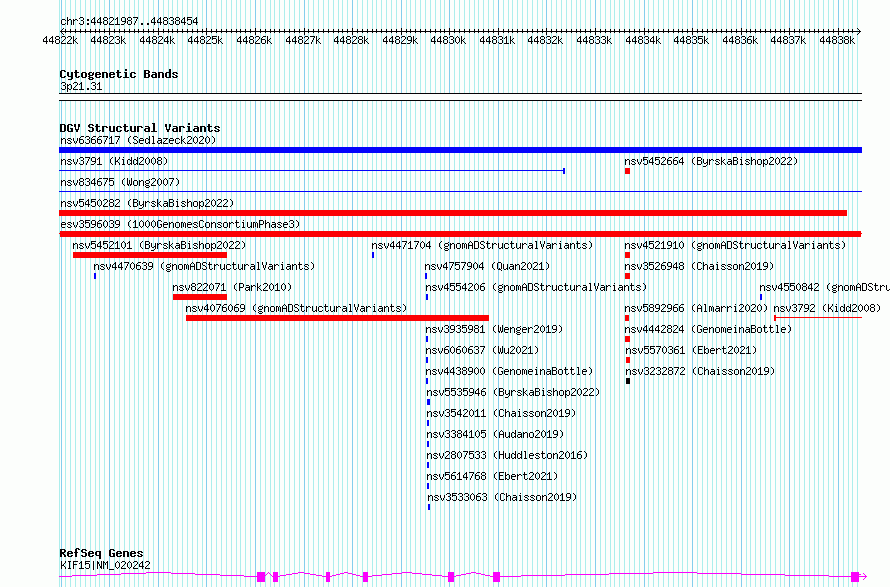Image resolution: width=890 pixels, height=587 pixels.
Task: Select nsv4442824 (GenomeinaBottle) label
Action: pyautogui.click(x=708, y=329)
